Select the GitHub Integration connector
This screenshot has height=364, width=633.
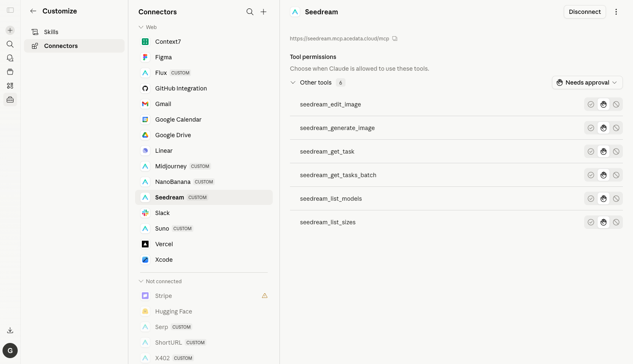click(204, 88)
